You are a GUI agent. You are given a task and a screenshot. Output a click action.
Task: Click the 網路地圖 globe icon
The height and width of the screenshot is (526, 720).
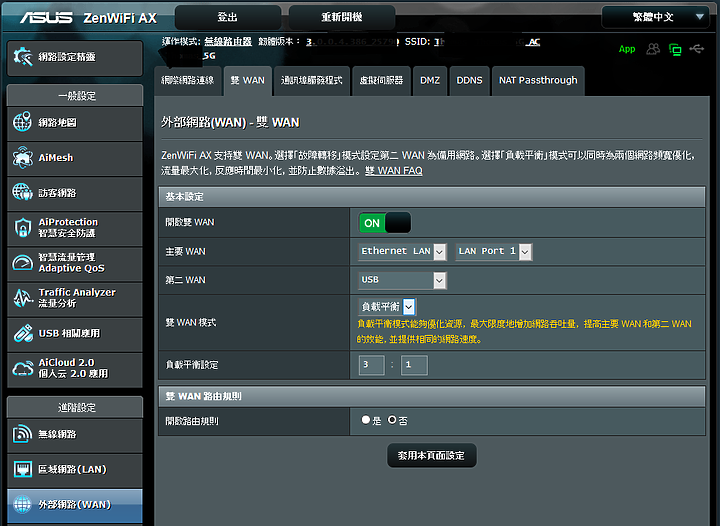22,122
